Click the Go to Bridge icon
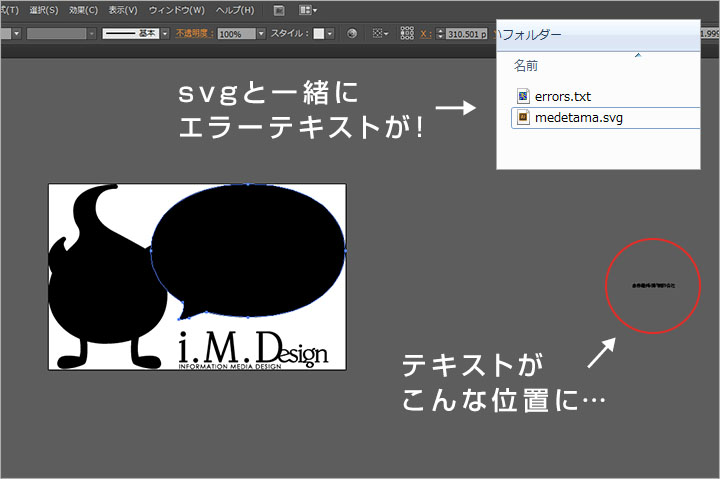Image resolution: width=720 pixels, height=479 pixels. [x=278, y=10]
